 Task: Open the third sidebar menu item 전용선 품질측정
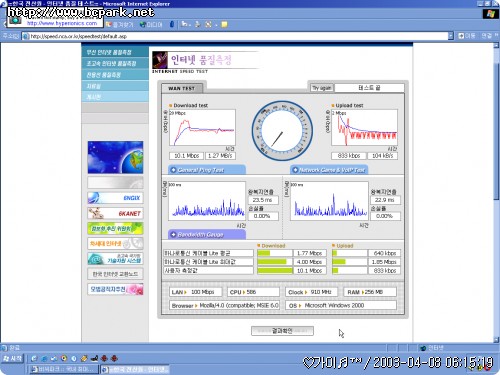coord(115,75)
